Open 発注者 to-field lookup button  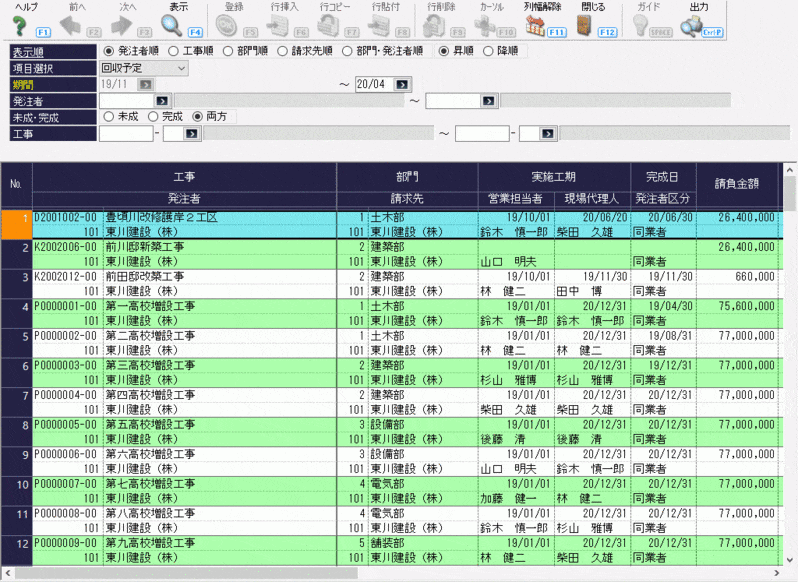[x=488, y=101]
